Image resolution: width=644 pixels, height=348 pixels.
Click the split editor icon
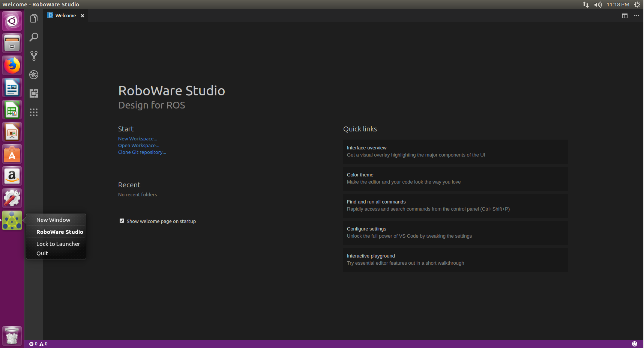coord(625,16)
